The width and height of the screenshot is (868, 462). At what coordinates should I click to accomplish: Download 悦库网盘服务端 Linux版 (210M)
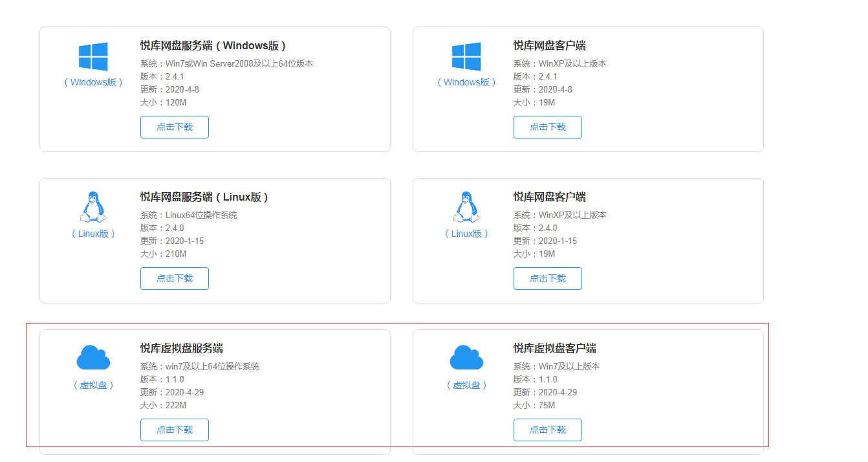point(175,278)
